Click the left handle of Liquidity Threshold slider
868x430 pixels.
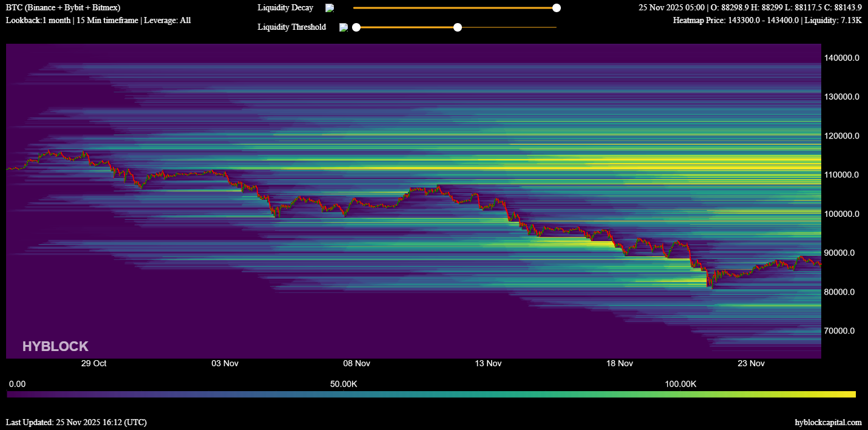coord(356,27)
